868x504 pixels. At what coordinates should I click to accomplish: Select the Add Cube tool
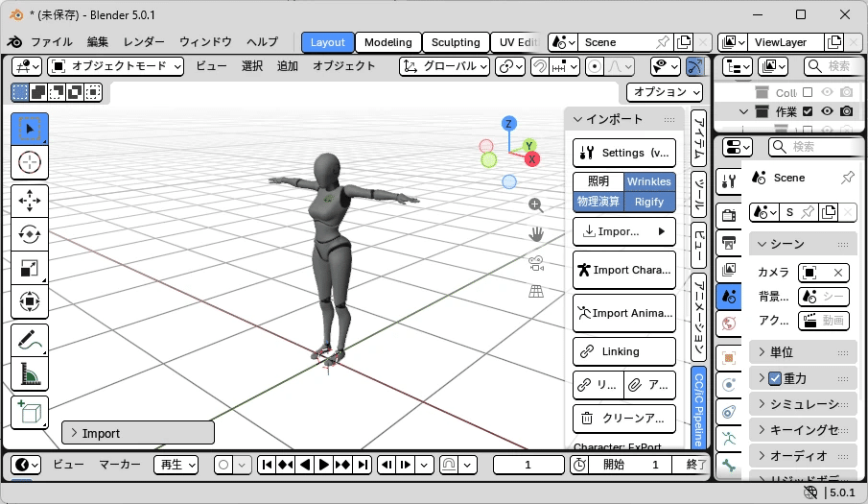point(30,413)
